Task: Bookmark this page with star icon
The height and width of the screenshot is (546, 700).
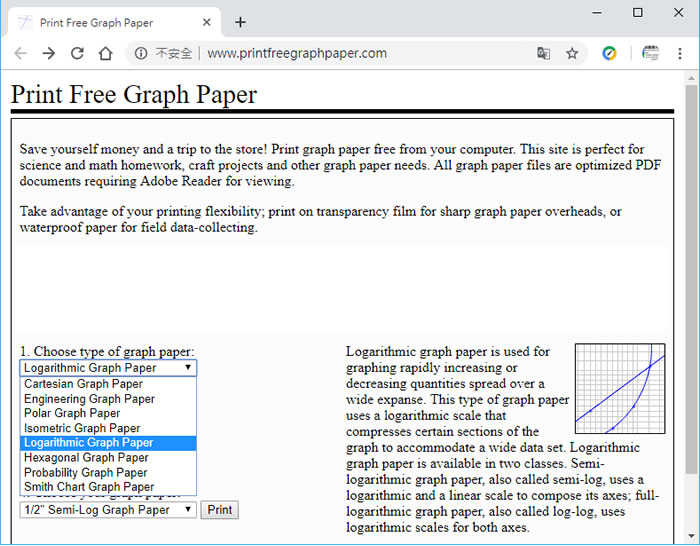Action: (572, 54)
